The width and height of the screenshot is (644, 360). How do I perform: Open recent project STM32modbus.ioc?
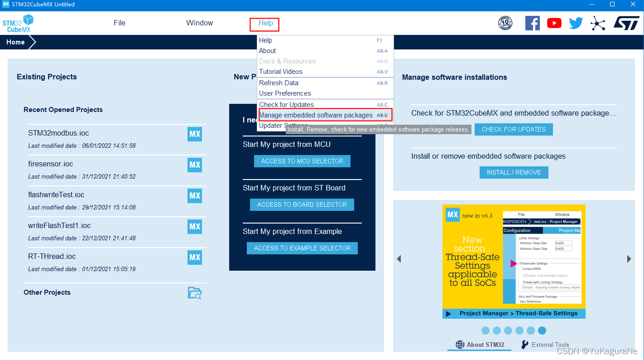[58, 133]
